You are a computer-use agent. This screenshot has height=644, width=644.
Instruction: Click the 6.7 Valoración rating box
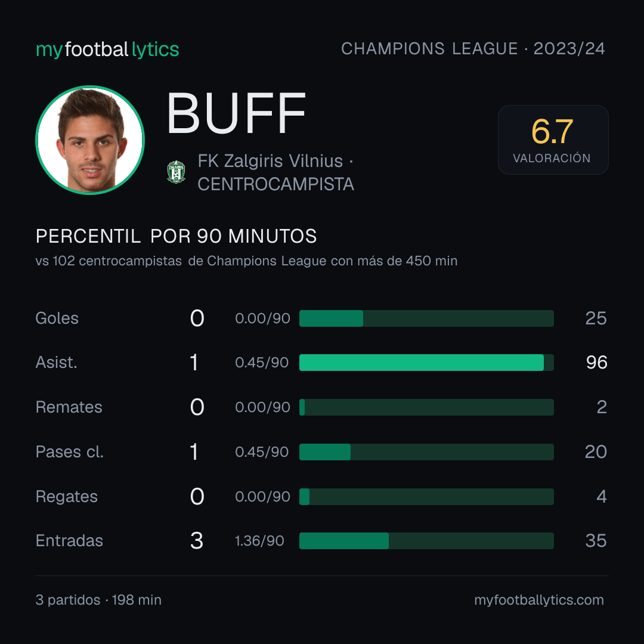coord(553,140)
